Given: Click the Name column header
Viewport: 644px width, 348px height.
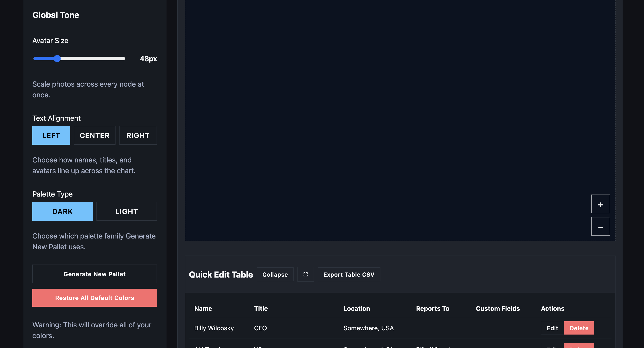Looking at the screenshot, I should pos(203,308).
